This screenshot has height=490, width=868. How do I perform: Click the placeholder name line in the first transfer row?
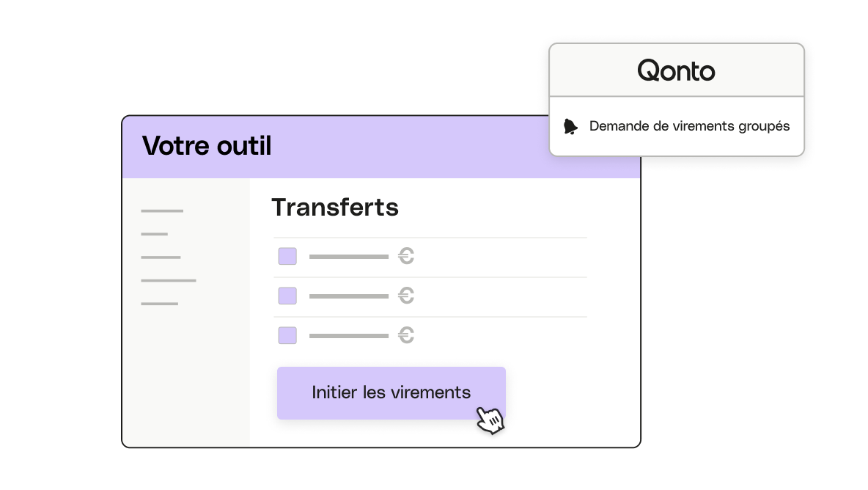[x=349, y=257]
